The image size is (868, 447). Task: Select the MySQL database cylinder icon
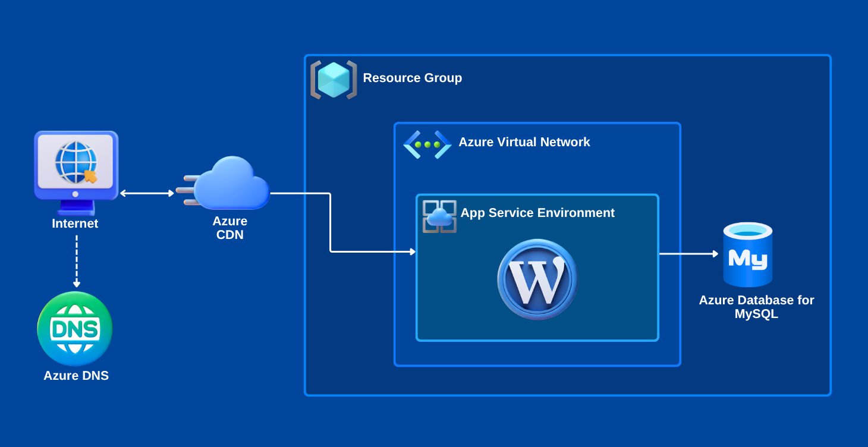pos(747,255)
